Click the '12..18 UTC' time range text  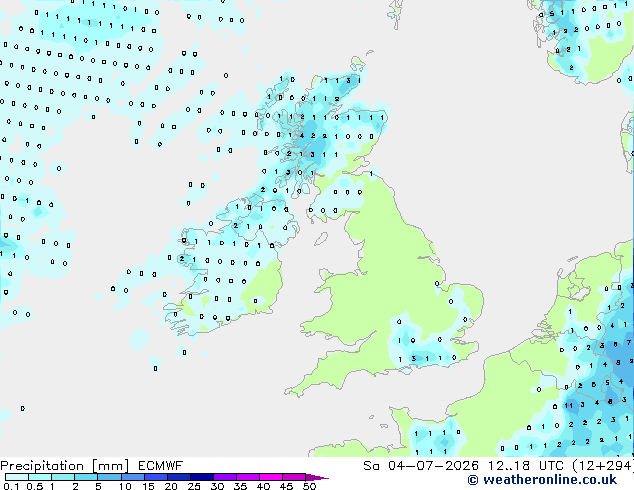(x=525, y=466)
